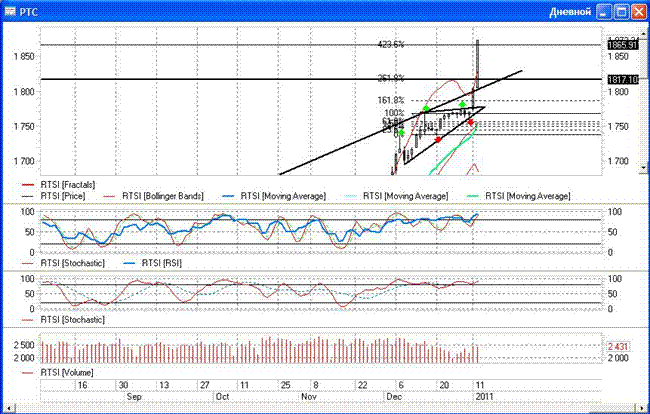The height and width of the screenshot is (414, 650).
Task: Close the PTC chart window
Action: click(x=639, y=12)
